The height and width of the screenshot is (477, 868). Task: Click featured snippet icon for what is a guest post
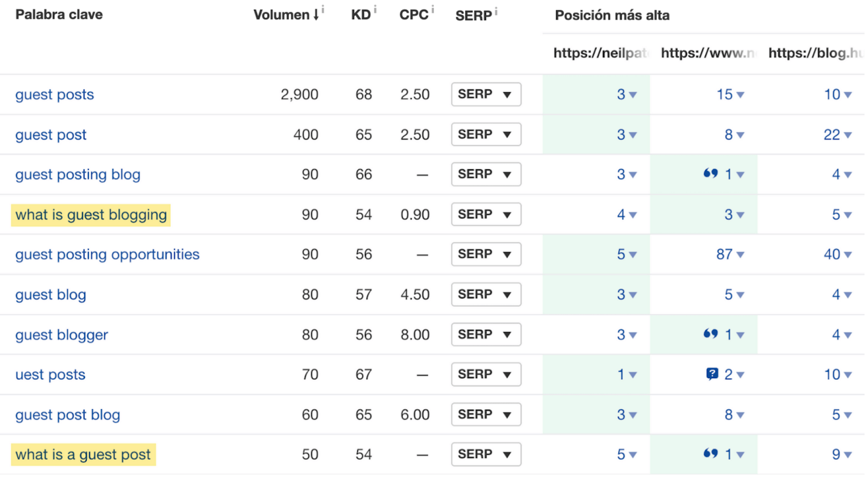710,454
